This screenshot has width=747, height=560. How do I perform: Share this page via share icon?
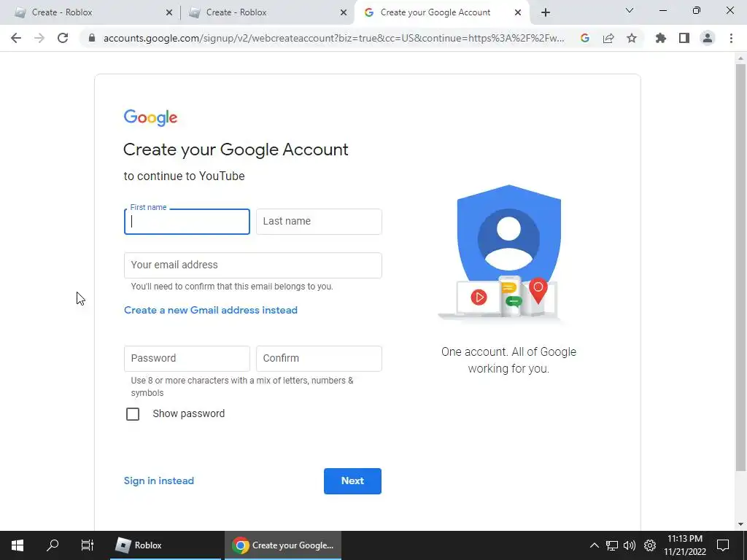coord(608,38)
